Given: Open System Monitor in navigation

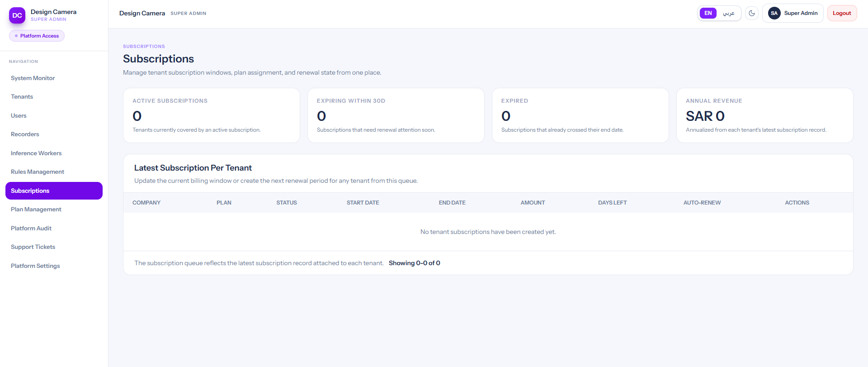Looking at the screenshot, I should coord(54,78).
